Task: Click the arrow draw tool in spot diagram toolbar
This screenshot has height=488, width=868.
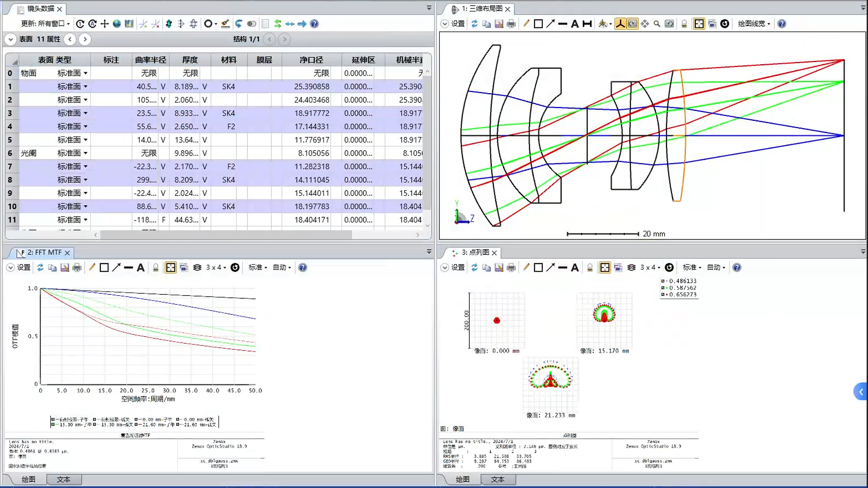Action: click(550, 268)
